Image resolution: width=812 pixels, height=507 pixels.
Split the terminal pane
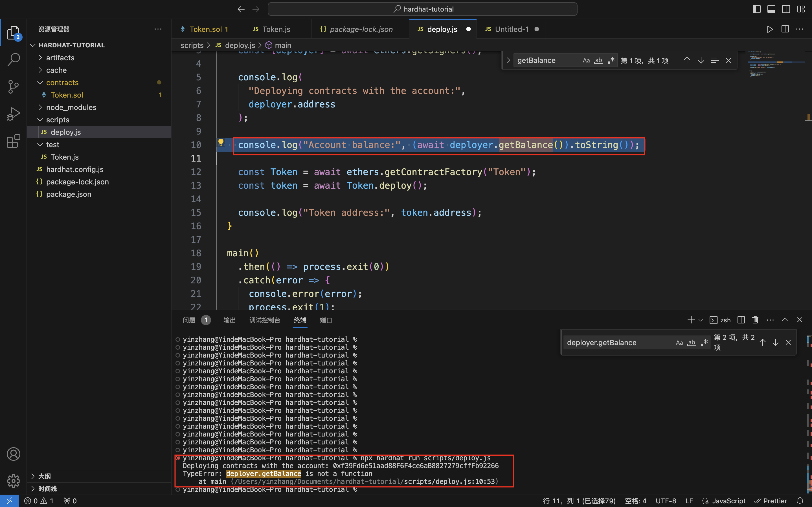[741, 320]
